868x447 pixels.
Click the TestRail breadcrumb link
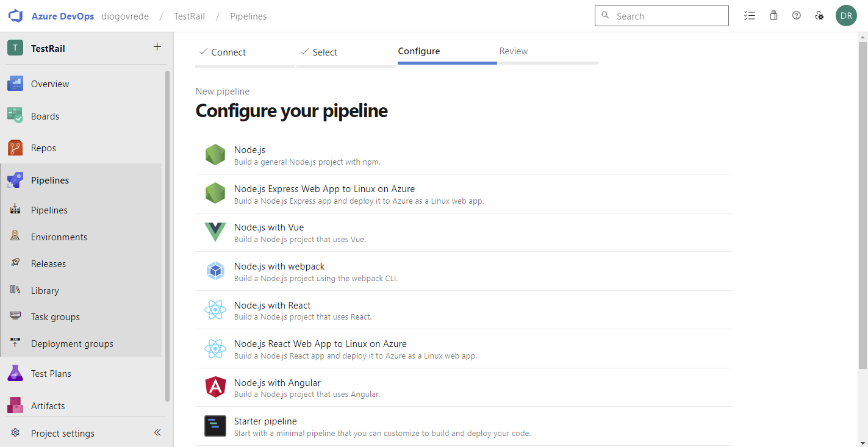(189, 16)
